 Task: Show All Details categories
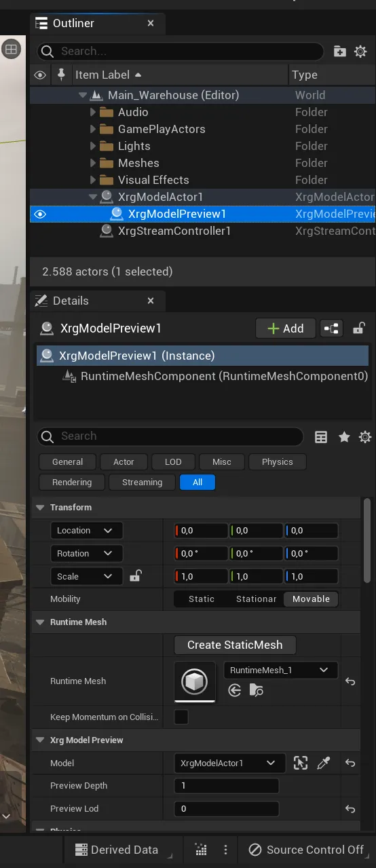point(198,483)
